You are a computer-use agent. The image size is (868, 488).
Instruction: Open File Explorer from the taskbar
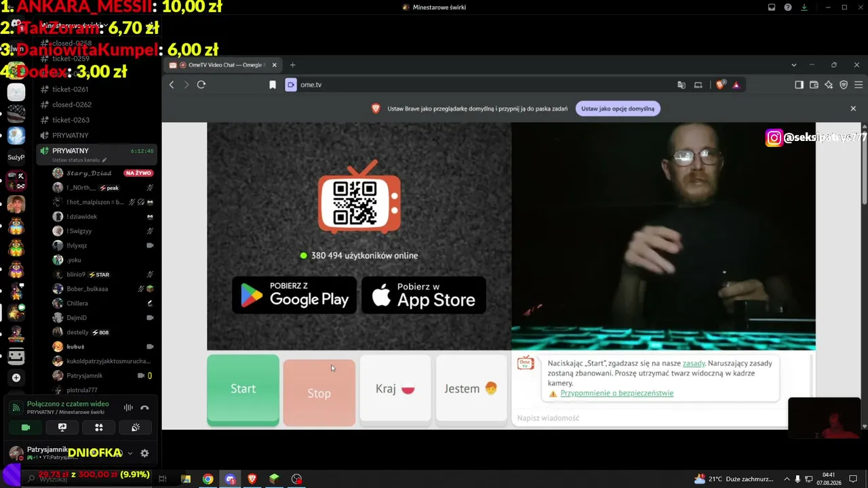pyautogui.click(x=186, y=479)
